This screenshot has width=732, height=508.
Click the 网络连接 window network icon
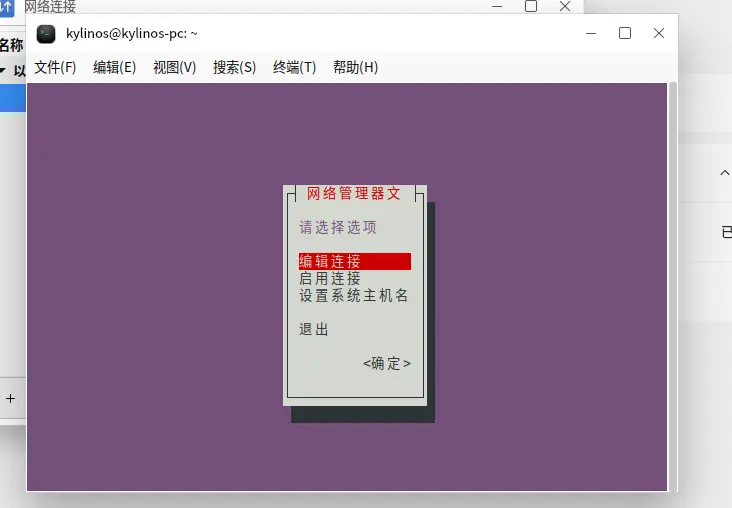pos(7,7)
